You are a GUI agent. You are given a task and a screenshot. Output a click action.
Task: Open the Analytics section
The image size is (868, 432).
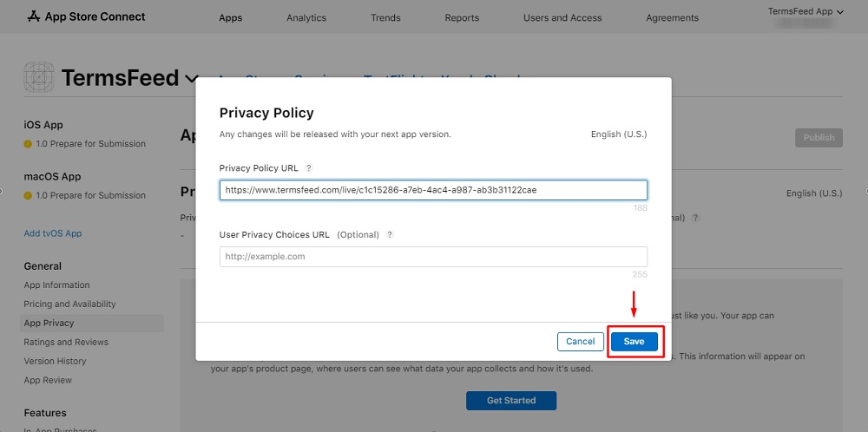click(x=306, y=17)
